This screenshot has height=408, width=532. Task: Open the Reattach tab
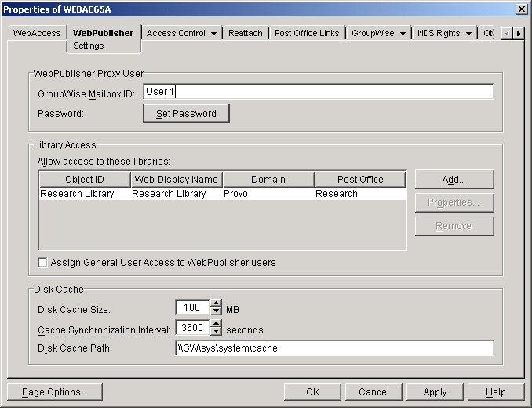coord(246,33)
